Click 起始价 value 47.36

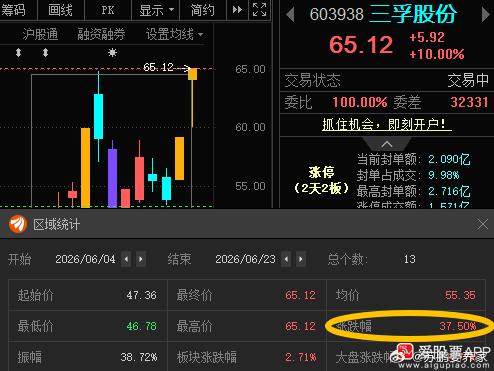tap(142, 295)
